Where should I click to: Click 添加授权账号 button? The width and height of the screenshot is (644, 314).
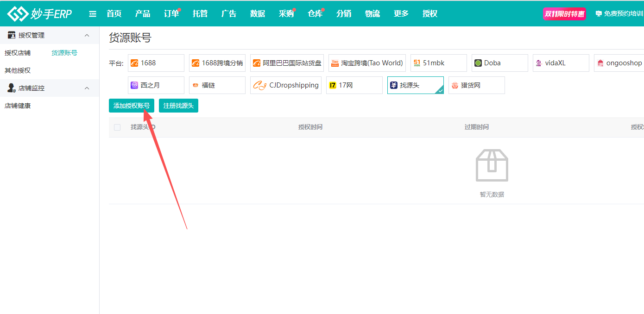click(x=132, y=106)
